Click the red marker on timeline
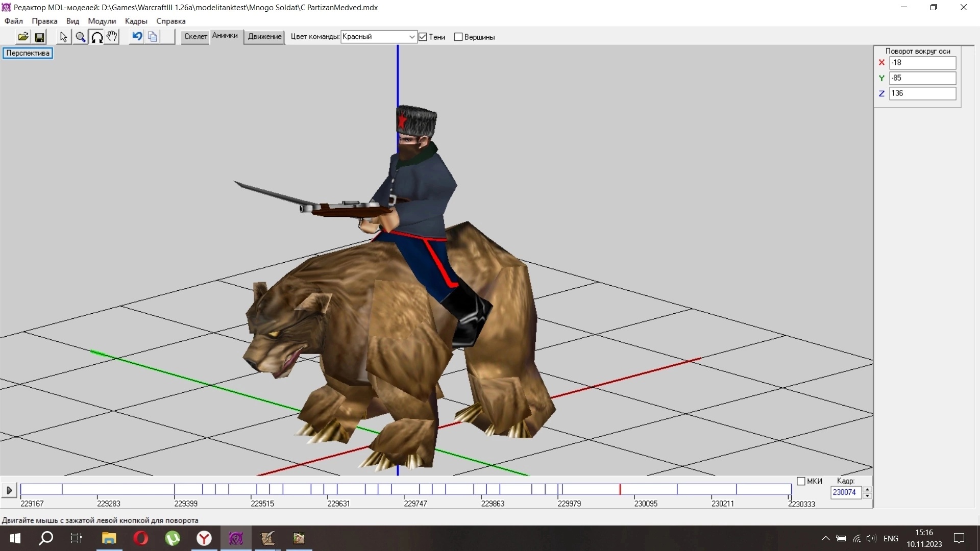Viewport: 980px width, 551px height. click(620, 490)
